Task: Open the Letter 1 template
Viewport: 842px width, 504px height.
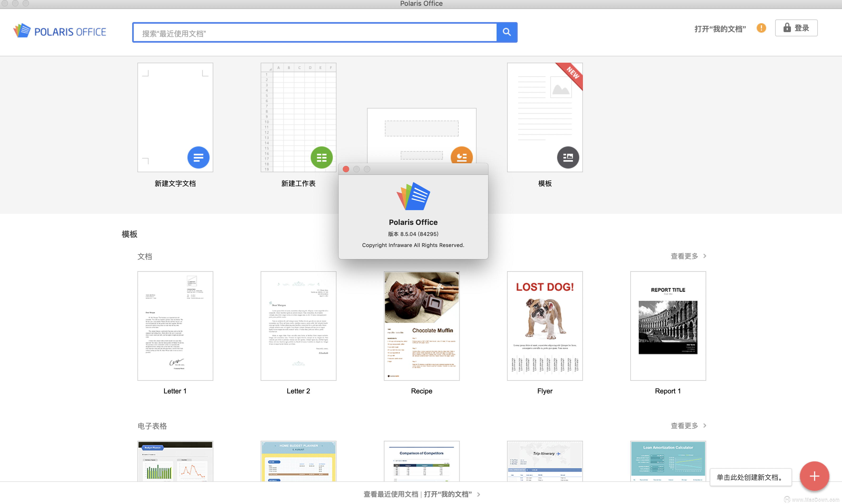Action: 175,326
